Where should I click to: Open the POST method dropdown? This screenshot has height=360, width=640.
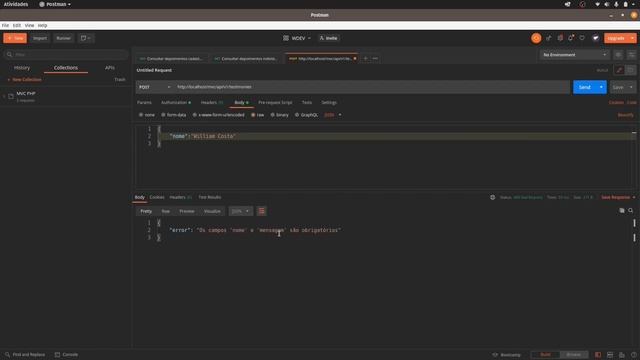tap(154, 87)
